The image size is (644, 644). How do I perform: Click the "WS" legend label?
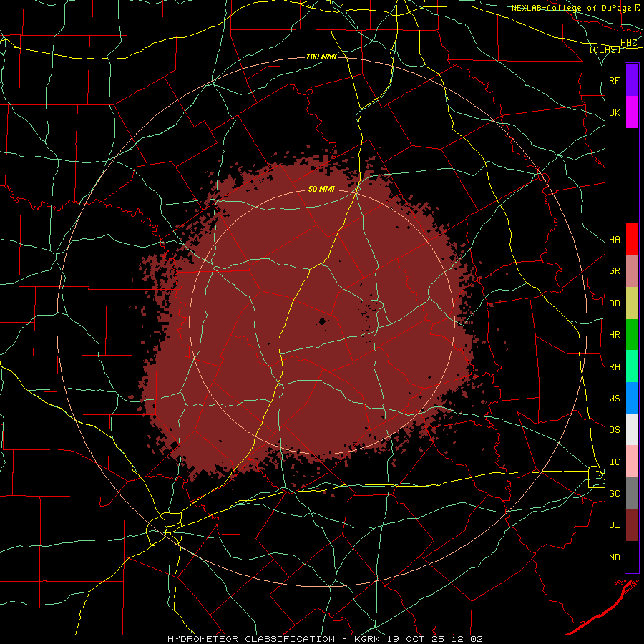[x=614, y=399]
